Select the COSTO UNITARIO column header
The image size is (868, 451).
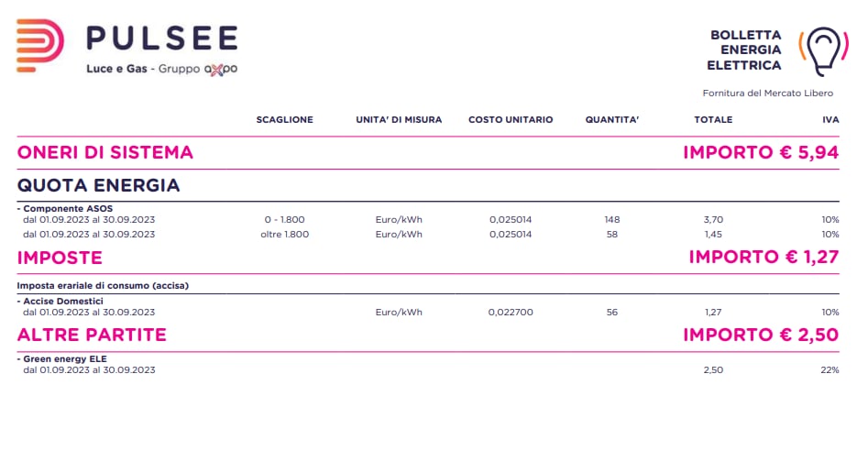click(511, 120)
